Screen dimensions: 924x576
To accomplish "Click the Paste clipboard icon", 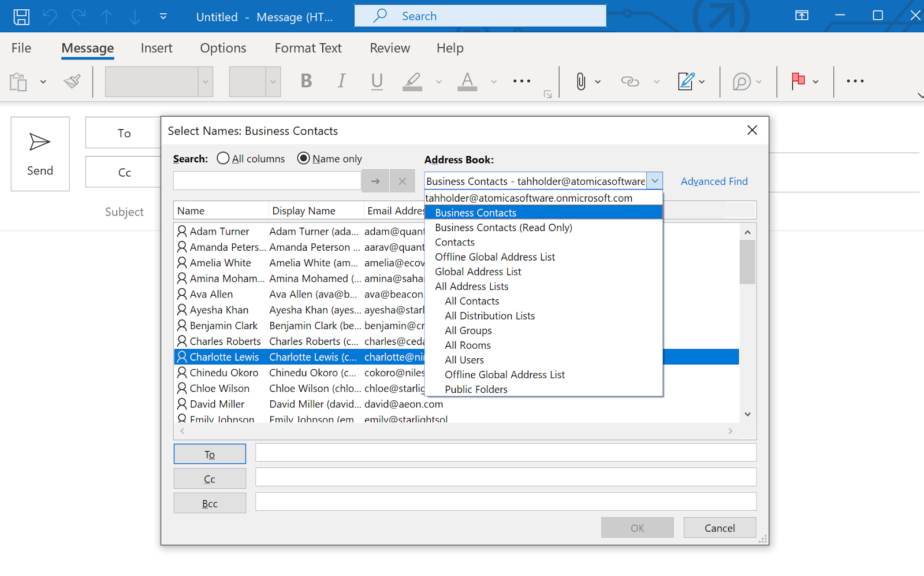I will click(18, 81).
